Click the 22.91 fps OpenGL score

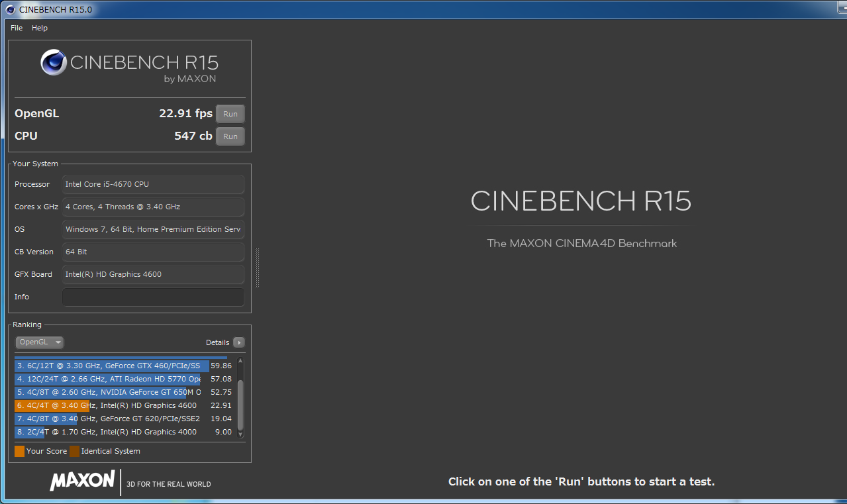185,113
